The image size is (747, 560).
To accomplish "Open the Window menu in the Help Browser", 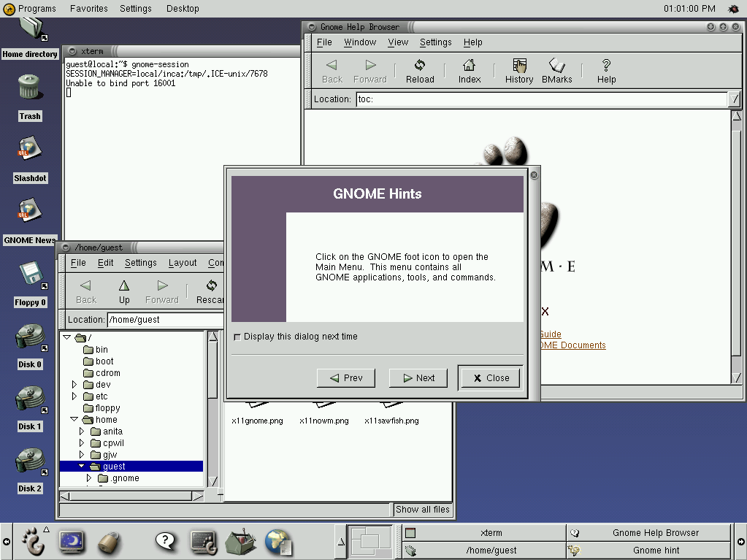I will pyautogui.click(x=359, y=42).
